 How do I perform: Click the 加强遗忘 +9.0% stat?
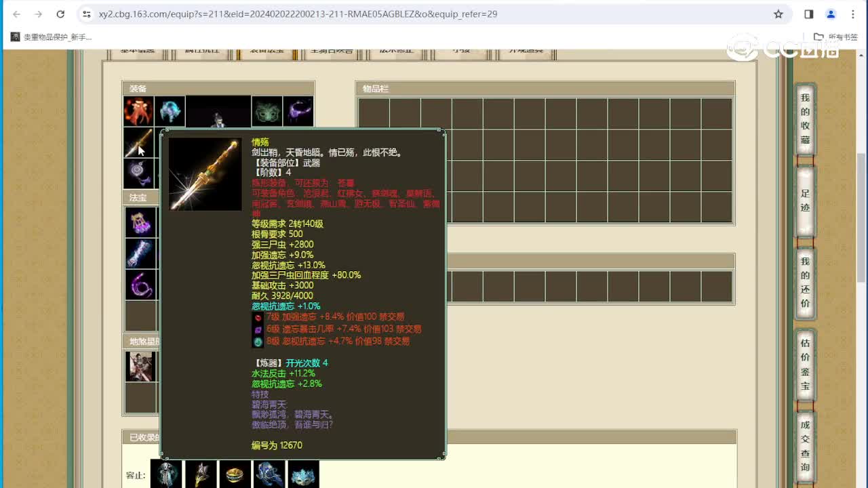point(283,255)
